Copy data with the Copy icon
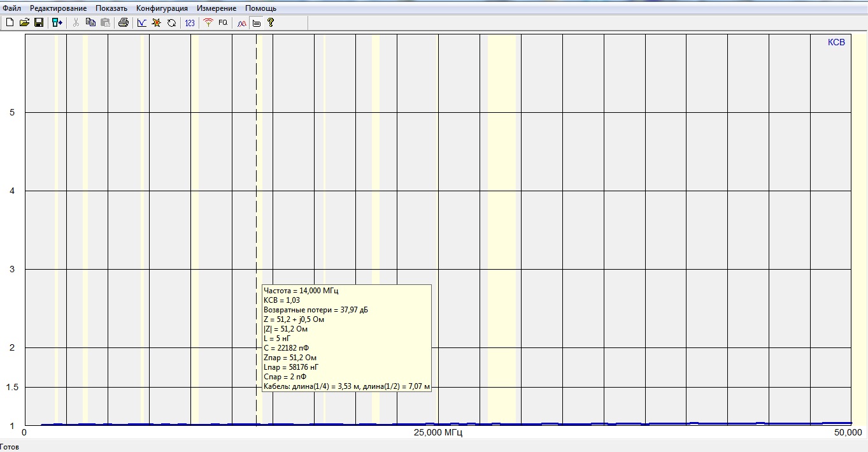The image size is (868, 452). click(x=90, y=22)
